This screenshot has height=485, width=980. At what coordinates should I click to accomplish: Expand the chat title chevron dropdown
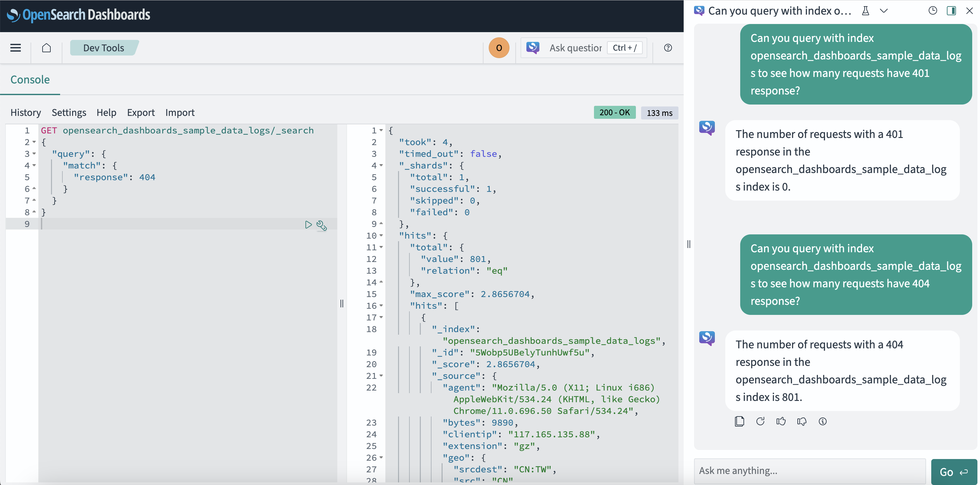[x=884, y=10]
